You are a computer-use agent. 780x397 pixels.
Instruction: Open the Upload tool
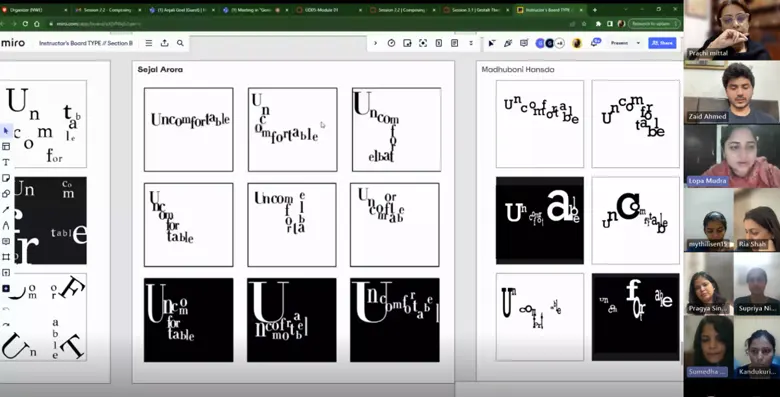[x=6, y=273]
